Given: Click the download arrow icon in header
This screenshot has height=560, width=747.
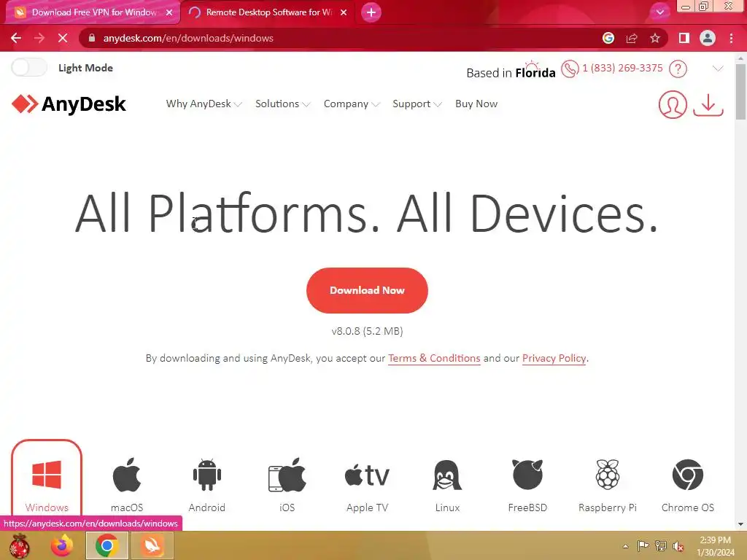Looking at the screenshot, I should [708, 104].
